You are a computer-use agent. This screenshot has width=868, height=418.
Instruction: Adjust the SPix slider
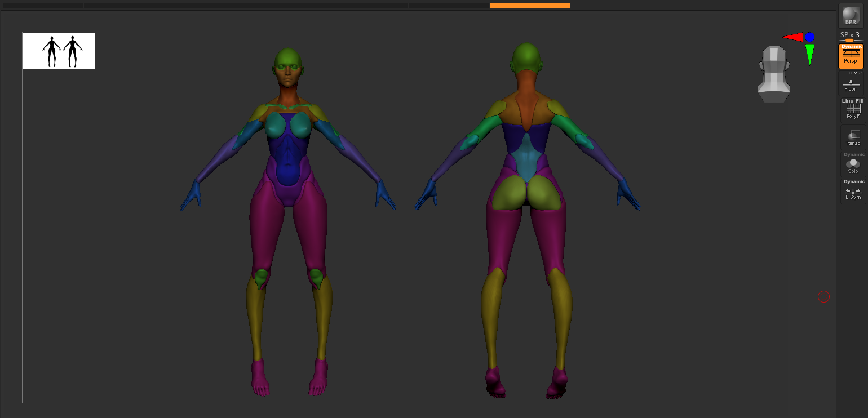[851, 36]
